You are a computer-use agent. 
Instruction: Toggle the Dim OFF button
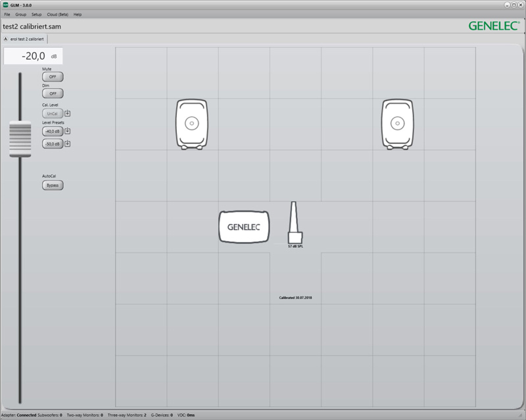point(53,93)
